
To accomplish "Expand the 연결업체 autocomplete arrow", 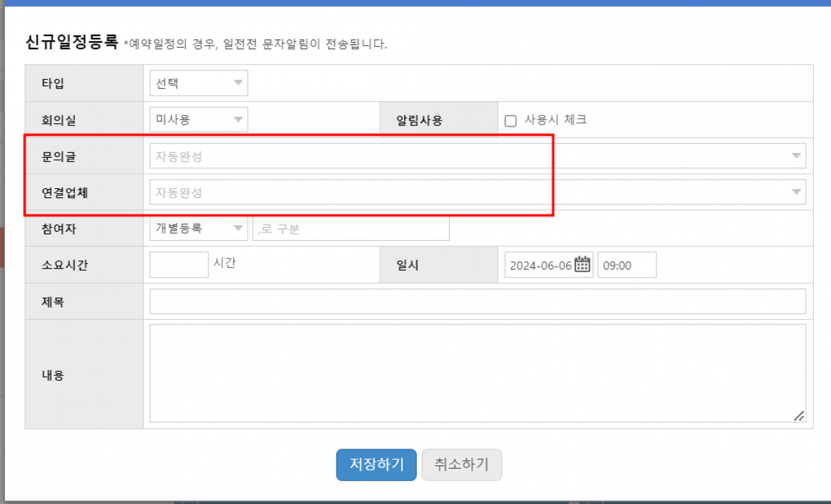I will coord(796,192).
